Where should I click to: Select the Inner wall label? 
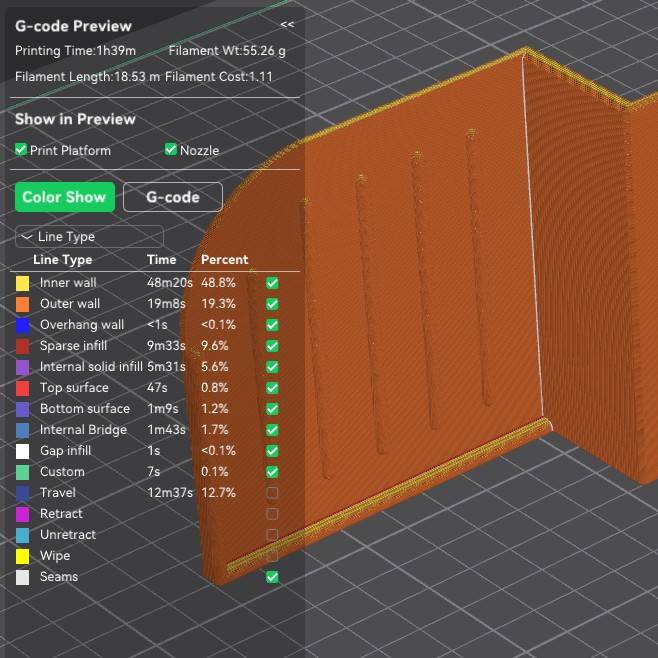[68, 282]
